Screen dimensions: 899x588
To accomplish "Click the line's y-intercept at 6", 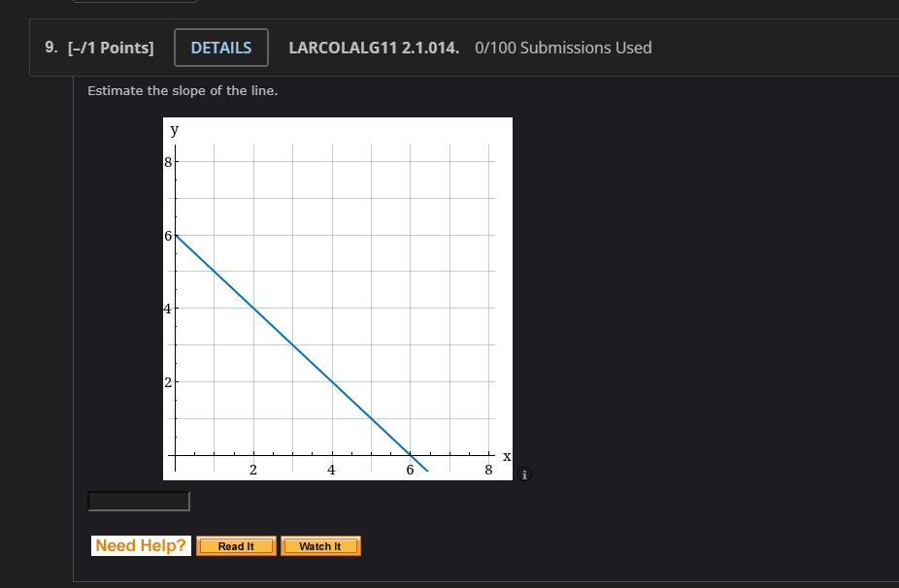I will point(177,235).
